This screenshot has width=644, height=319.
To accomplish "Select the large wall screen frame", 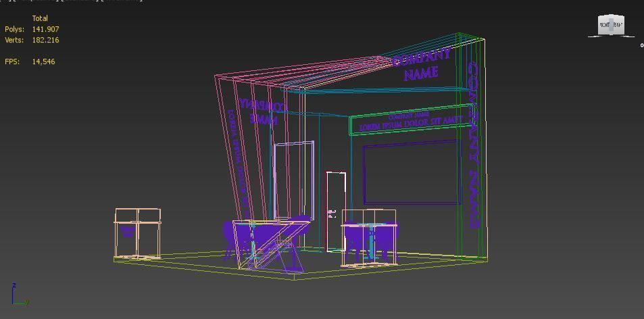I will tap(411, 172).
